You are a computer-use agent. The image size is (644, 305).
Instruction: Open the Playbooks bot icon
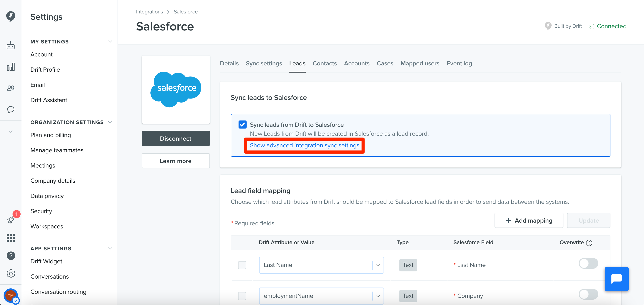coord(11,45)
